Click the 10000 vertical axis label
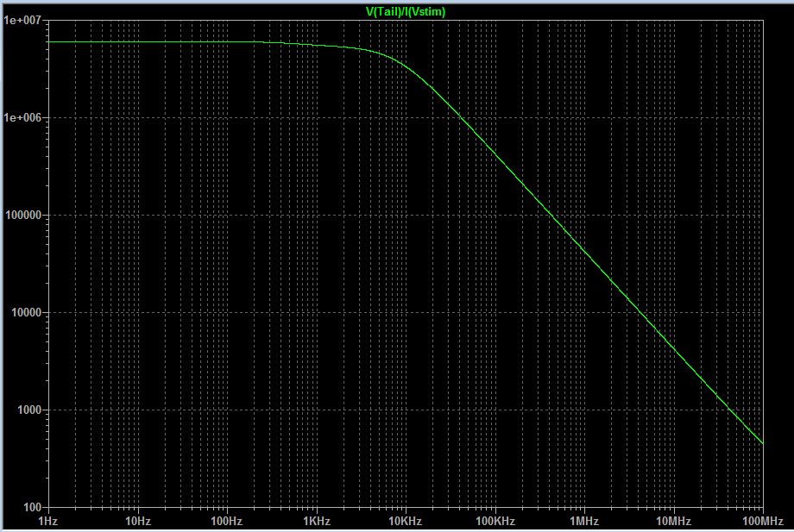The height and width of the screenshot is (532, 794). (x=27, y=312)
